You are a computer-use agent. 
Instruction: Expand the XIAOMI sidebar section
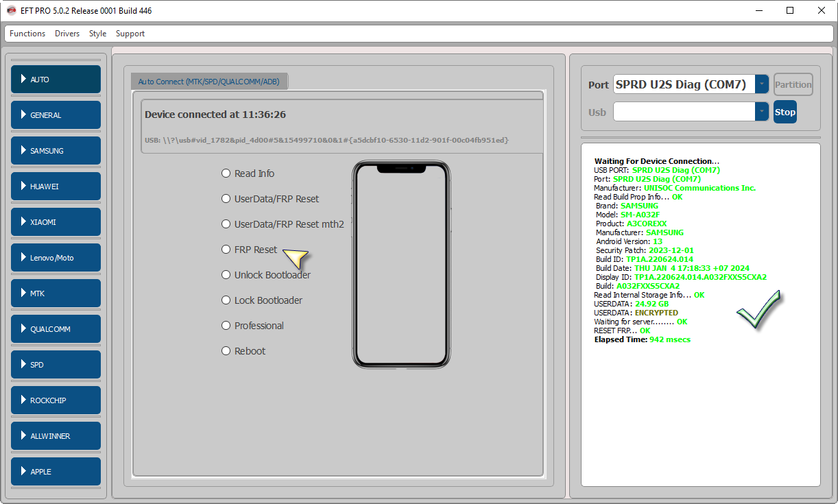[56, 222]
